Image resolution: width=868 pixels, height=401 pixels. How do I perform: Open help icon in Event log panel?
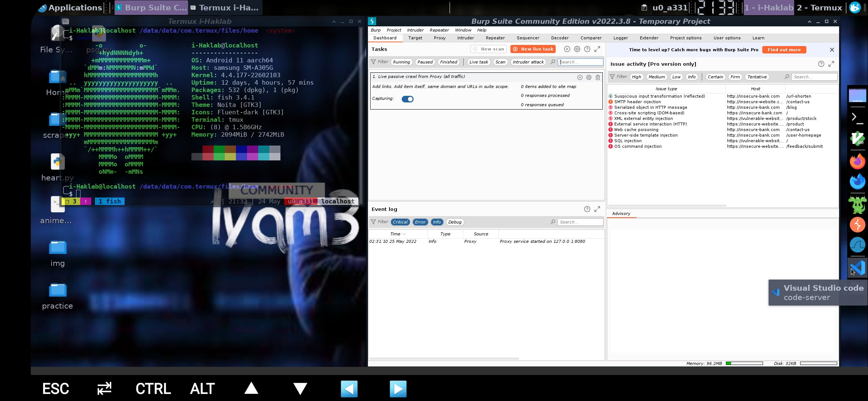[587, 209]
